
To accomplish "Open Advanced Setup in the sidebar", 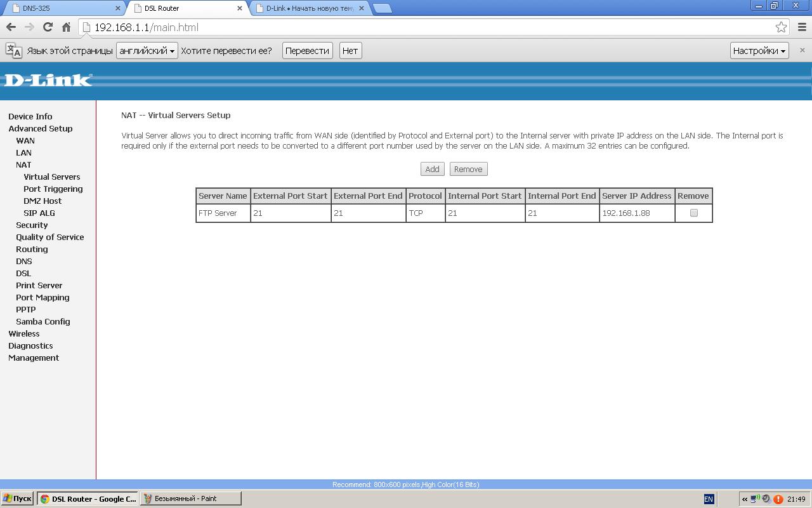I will click(x=41, y=128).
